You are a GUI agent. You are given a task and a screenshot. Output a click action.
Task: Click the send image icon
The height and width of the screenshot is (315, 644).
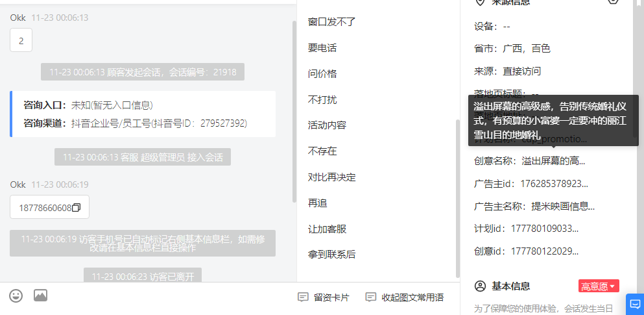41,296
